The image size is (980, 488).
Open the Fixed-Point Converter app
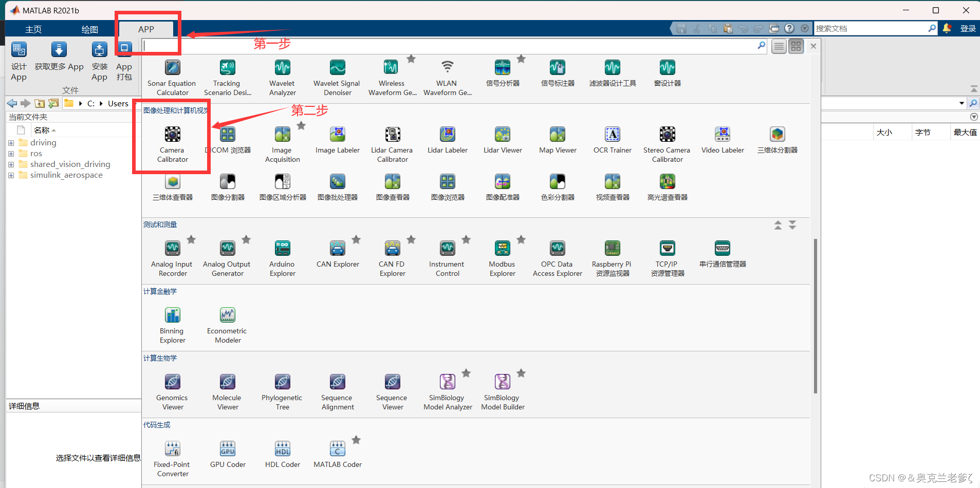pyautogui.click(x=172, y=459)
